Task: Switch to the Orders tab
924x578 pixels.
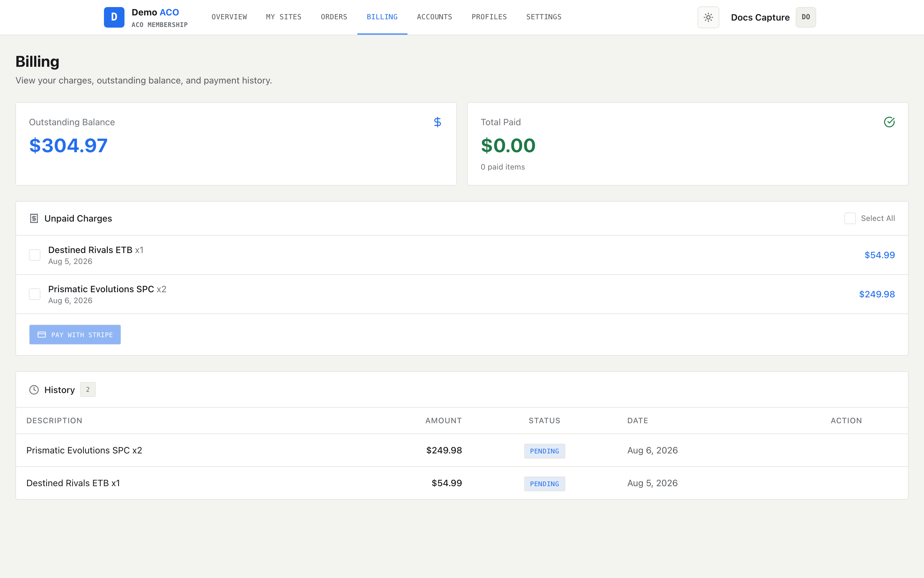Action: (334, 17)
